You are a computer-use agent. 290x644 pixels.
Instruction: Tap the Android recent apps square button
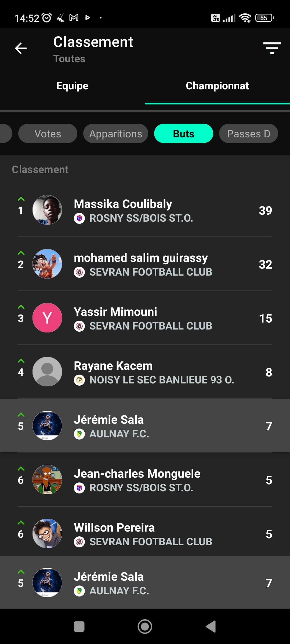click(79, 627)
